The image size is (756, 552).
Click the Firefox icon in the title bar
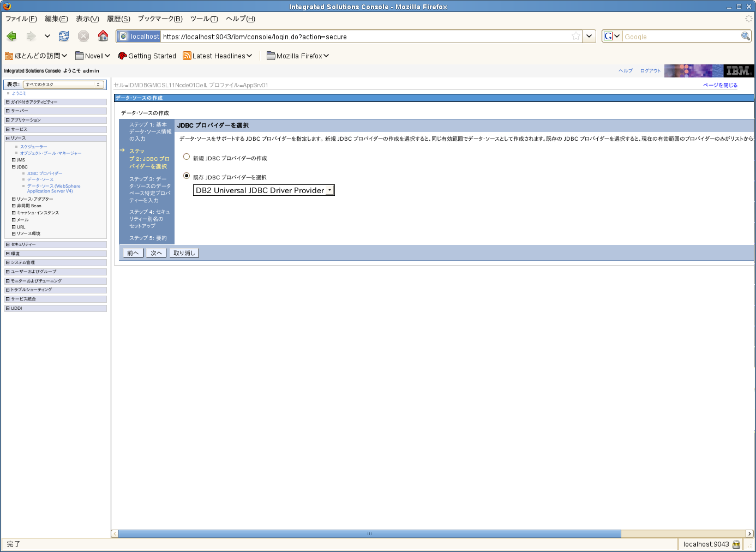tap(7, 6)
